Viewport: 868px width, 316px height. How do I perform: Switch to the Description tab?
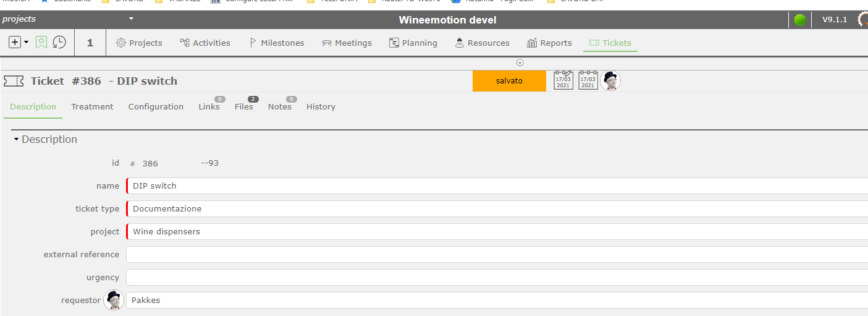coord(33,106)
